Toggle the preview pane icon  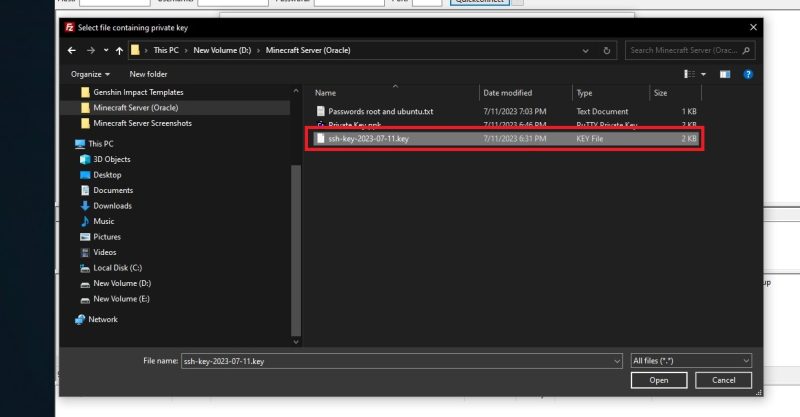[725, 74]
